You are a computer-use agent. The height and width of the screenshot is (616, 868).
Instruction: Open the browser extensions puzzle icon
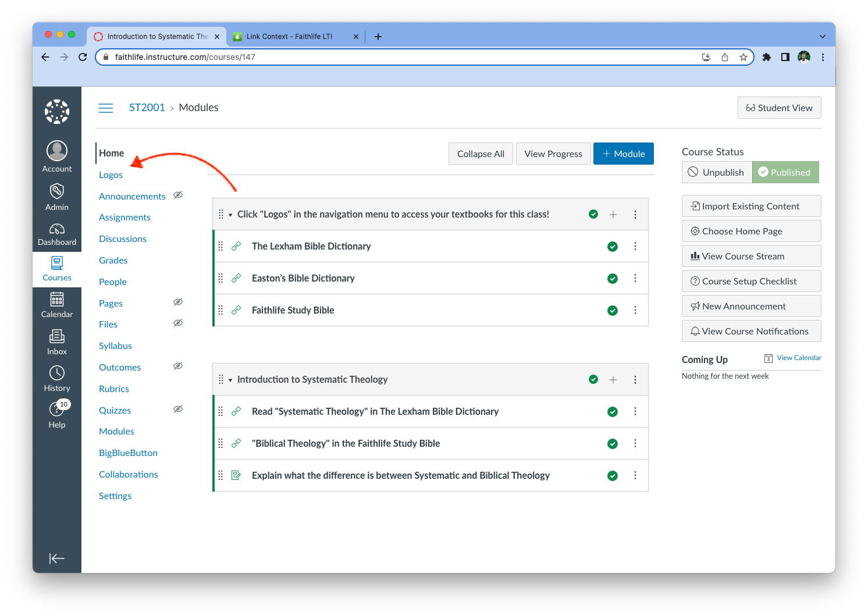tap(767, 57)
